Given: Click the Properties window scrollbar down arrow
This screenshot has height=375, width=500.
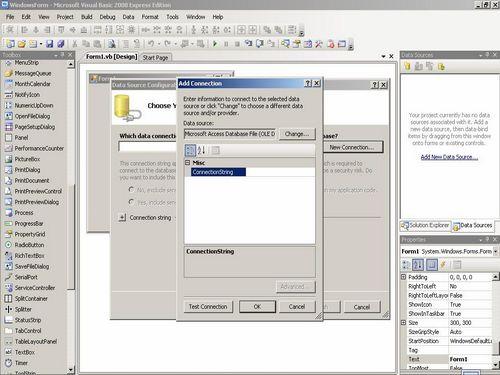Looking at the screenshot, I should pos(496,365).
